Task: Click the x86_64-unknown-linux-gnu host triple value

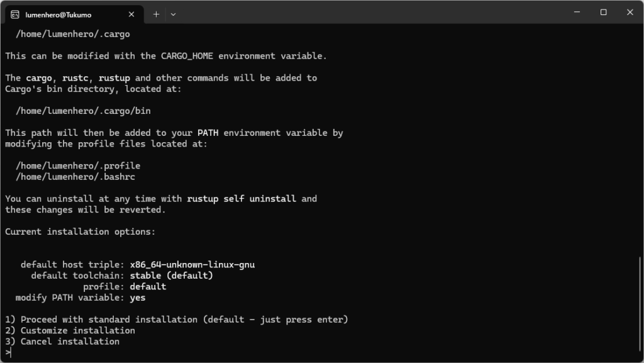Action: pos(192,265)
